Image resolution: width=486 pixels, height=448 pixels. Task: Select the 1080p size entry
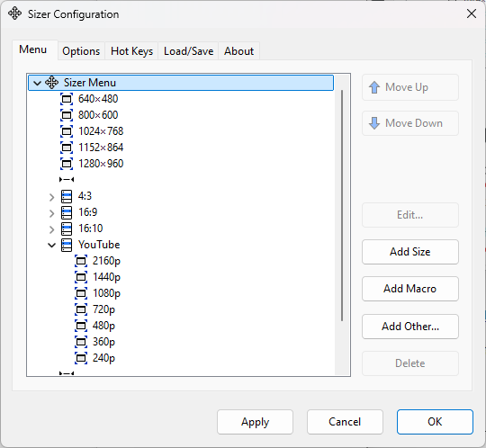(x=106, y=293)
